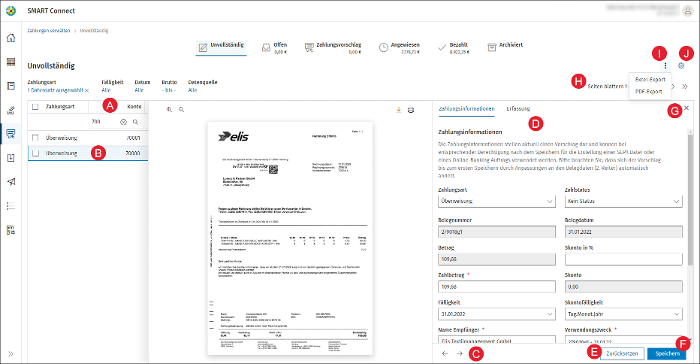Click the Konto filter input field
This screenshot has width=700, height=364.
pos(103,122)
